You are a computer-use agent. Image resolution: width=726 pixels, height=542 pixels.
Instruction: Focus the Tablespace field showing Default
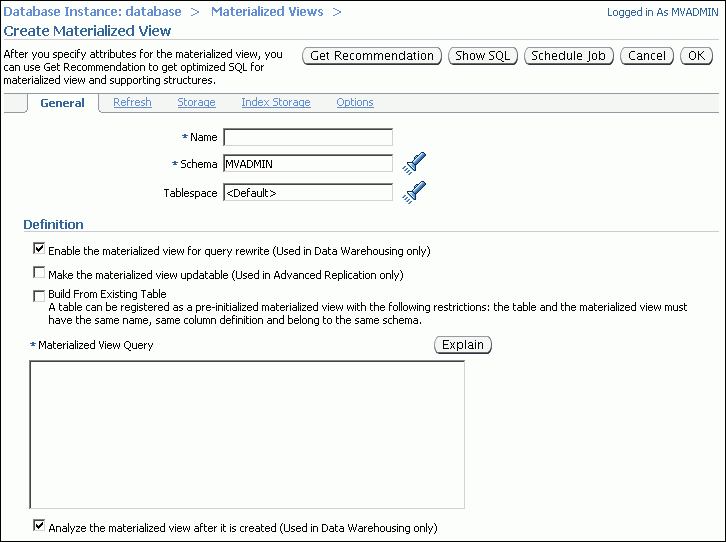click(x=308, y=193)
